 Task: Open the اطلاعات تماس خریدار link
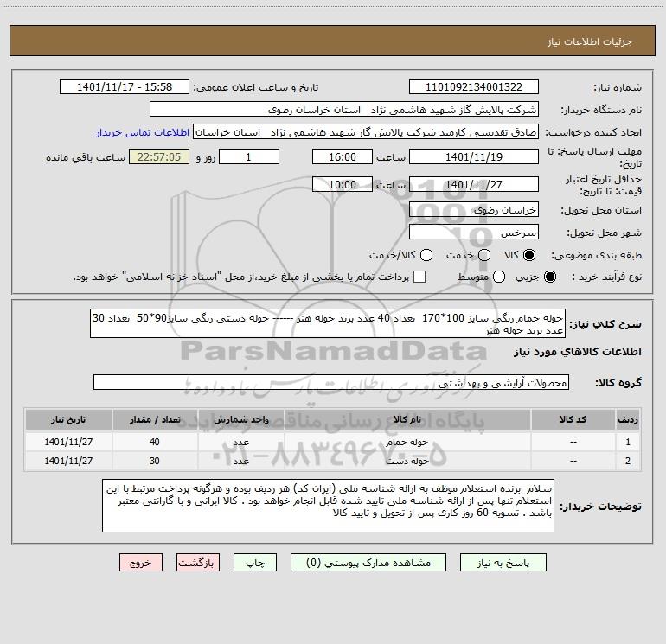(x=143, y=132)
